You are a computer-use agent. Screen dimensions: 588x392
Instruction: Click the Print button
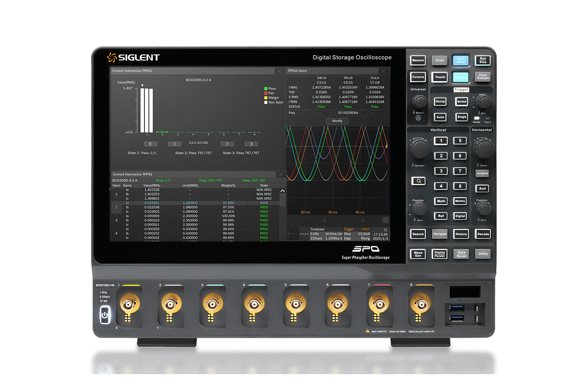[440, 60]
